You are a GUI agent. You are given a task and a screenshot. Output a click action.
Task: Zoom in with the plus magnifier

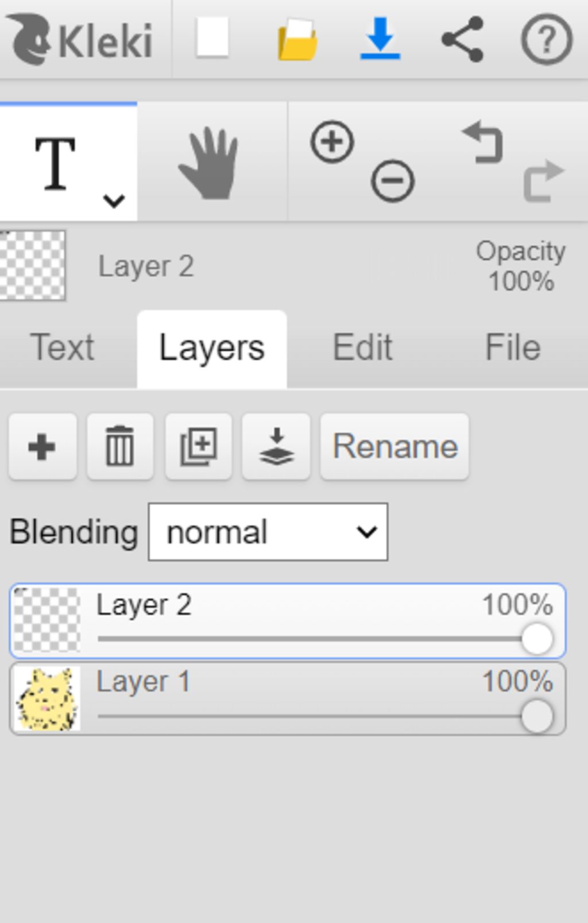pyautogui.click(x=332, y=141)
